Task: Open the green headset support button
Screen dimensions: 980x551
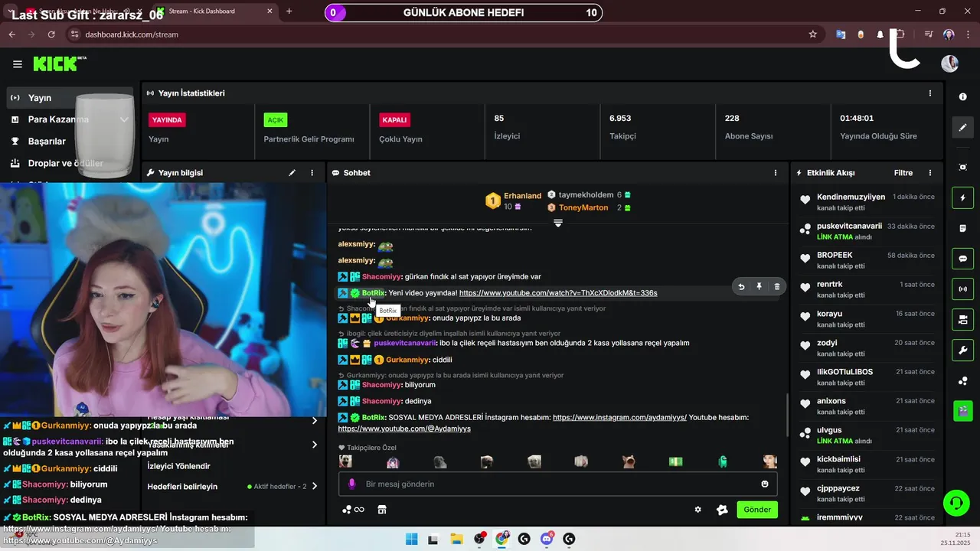Action: pos(955,503)
